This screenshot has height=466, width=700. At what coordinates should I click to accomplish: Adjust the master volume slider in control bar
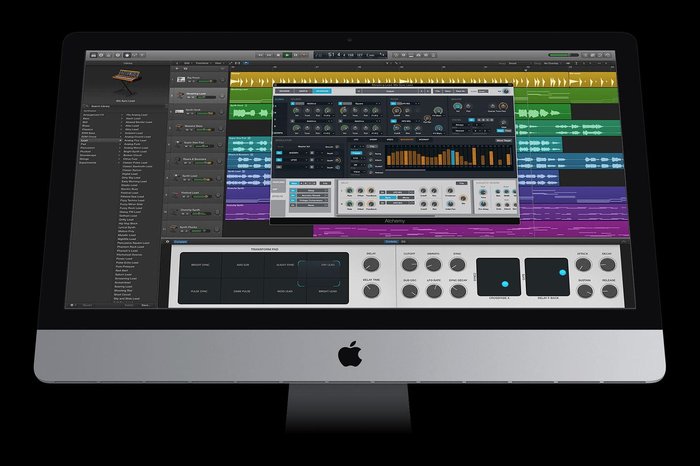pos(563,55)
